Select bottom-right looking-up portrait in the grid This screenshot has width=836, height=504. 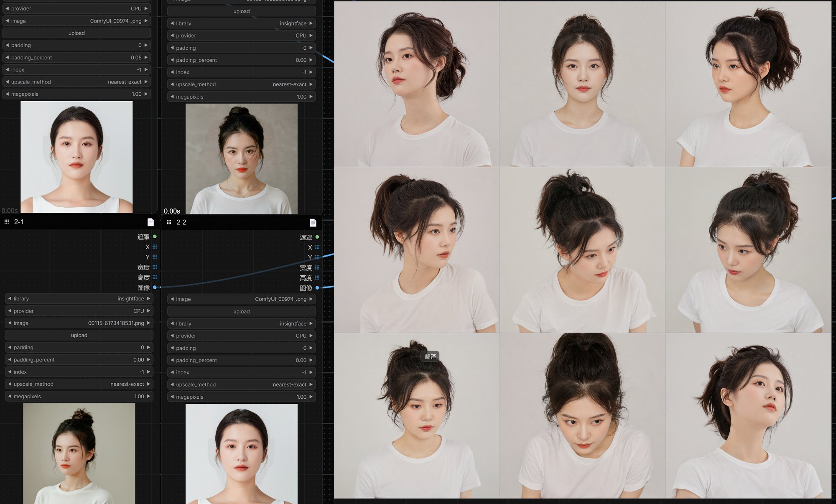tap(749, 415)
